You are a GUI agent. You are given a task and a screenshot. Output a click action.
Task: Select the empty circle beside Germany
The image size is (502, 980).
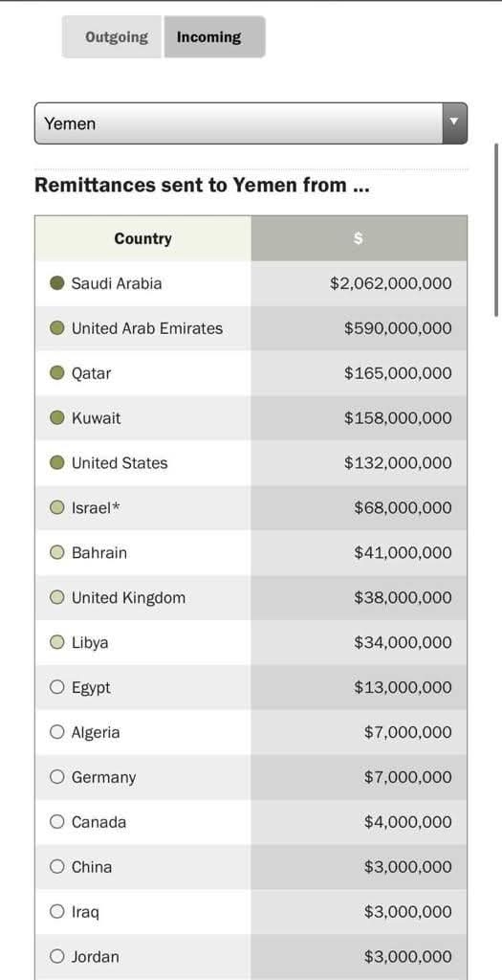click(x=56, y=777)
